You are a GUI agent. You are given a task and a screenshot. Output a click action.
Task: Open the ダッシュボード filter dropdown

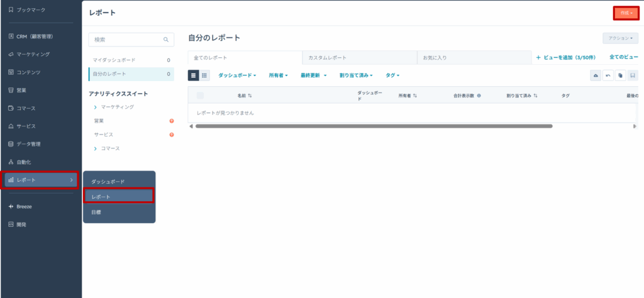[237, 75]
